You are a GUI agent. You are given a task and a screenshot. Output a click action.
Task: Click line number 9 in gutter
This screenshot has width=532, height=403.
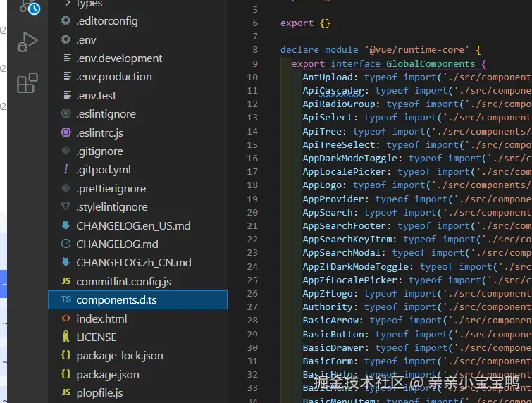pos(255,63)
